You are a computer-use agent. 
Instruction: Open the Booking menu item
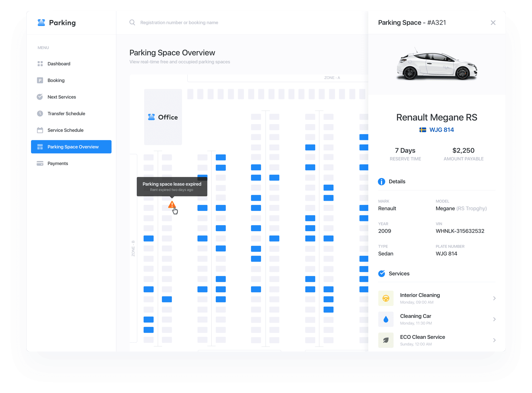(x=71, y=80)
